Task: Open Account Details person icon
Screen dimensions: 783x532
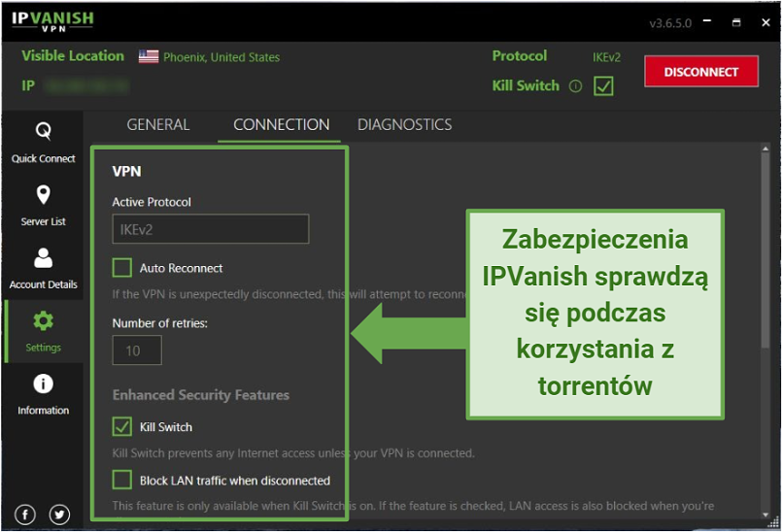Action: click(44, 258)
